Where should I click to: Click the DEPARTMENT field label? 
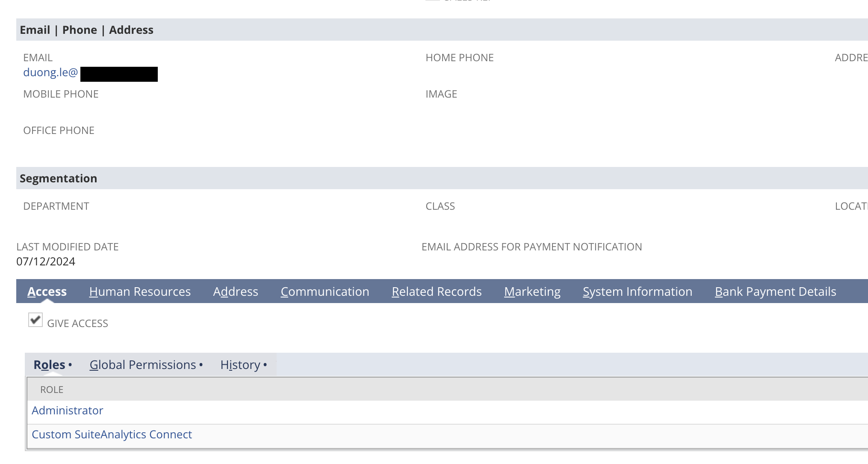click(56, 206)
